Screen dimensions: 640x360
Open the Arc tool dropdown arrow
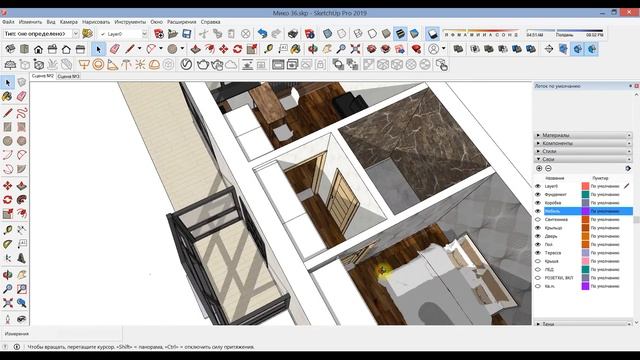[161, 49]
